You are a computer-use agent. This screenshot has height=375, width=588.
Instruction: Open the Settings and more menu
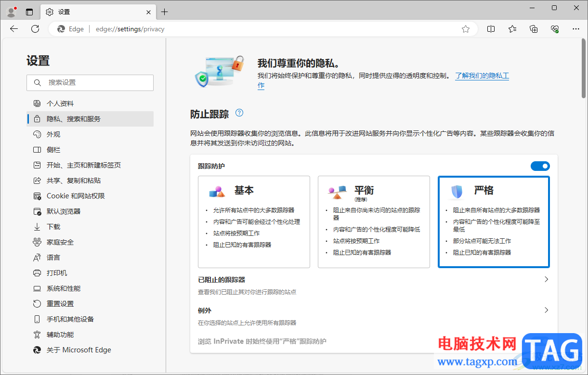576,29
